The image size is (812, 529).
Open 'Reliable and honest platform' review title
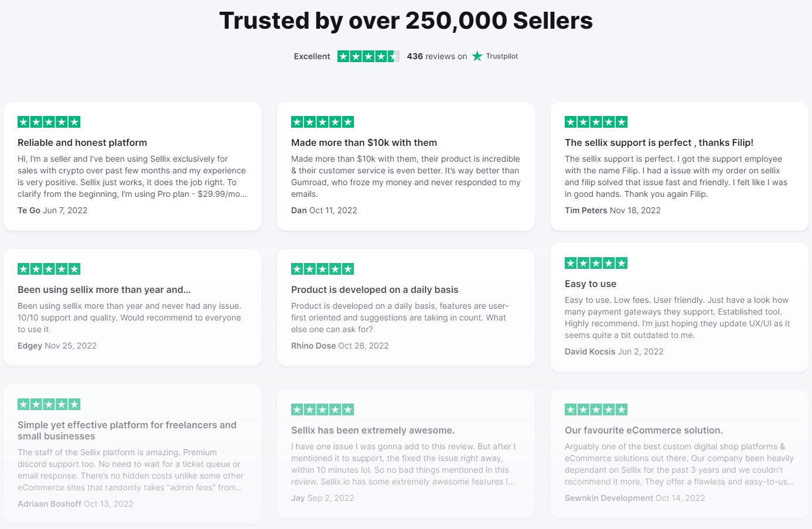[82, 142]
